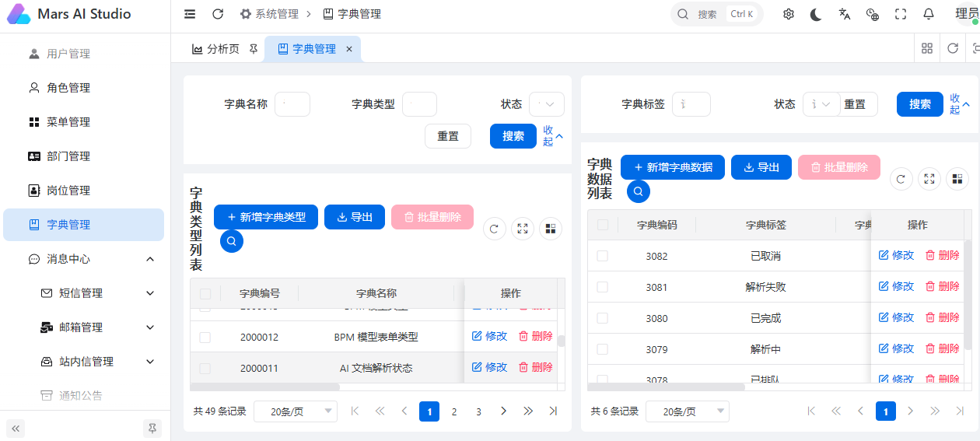980x441 pixels.
Task: Switch to the 分析页 tab
Action: (x=216, y=49)
